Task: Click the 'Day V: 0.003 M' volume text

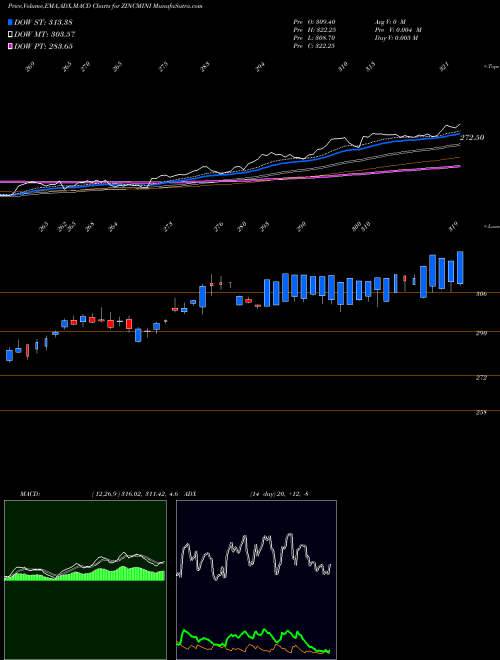Action: coord(395,38)
